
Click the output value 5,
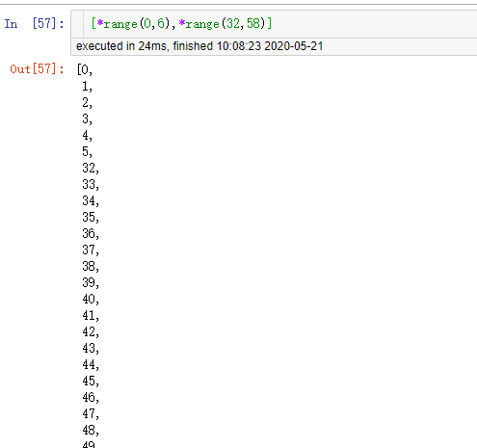coord(87,151)
